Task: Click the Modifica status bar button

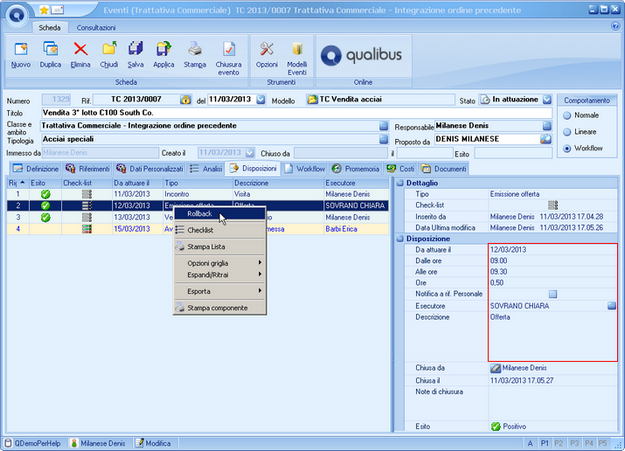Action: pos(153,443)
